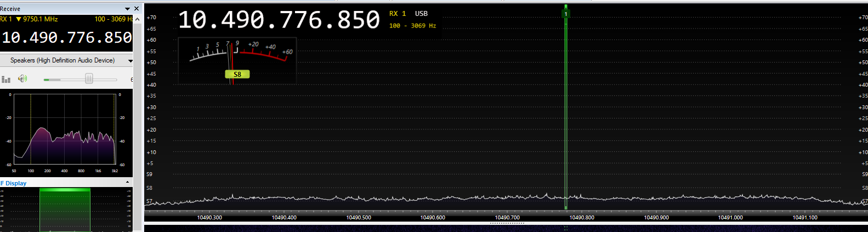
Task: Click the RX 1 marker flag on spectrum
Action: pyautogui.click(x=566, y=14)
